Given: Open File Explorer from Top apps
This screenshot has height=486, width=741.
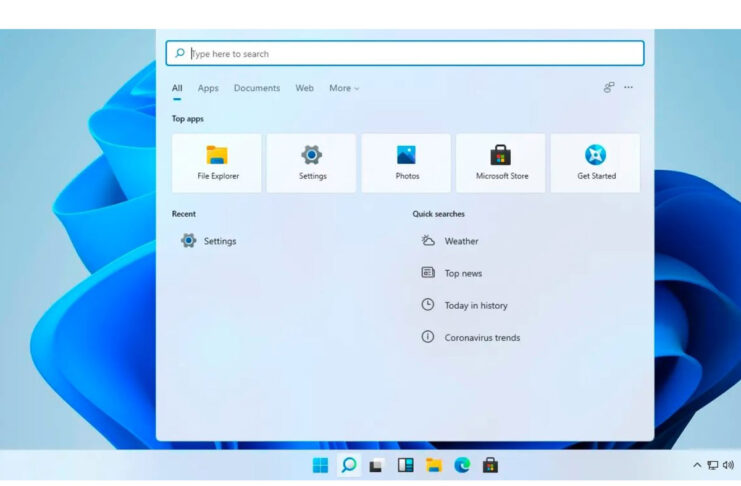Looking at the screenshot, I should tap(217, 163).
